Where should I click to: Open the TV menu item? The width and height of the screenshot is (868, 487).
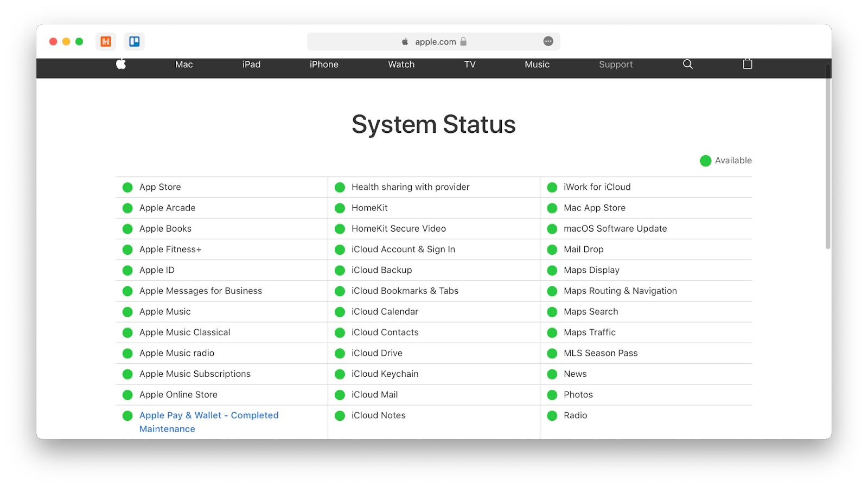(x=470, y=64)
